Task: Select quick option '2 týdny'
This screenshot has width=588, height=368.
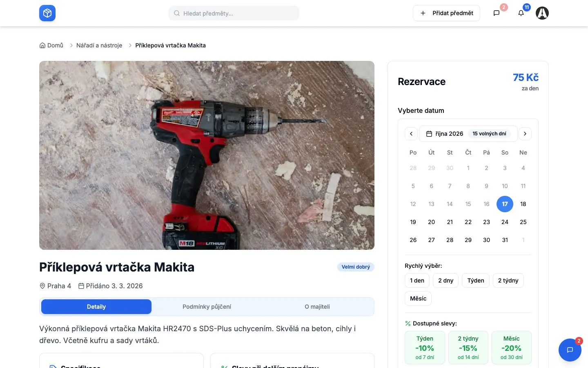Action: tap(508, 280)
